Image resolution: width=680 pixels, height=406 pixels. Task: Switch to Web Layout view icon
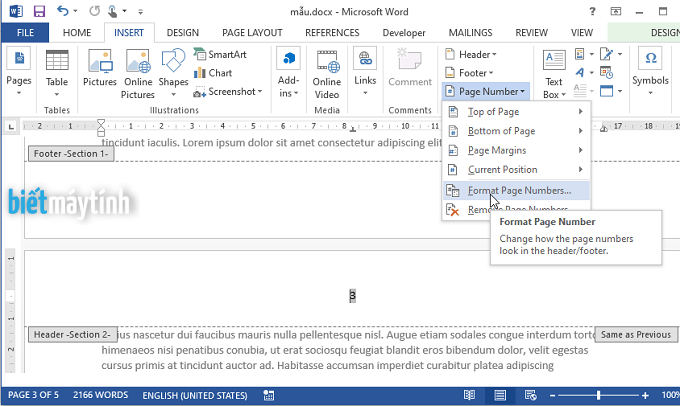530,395
